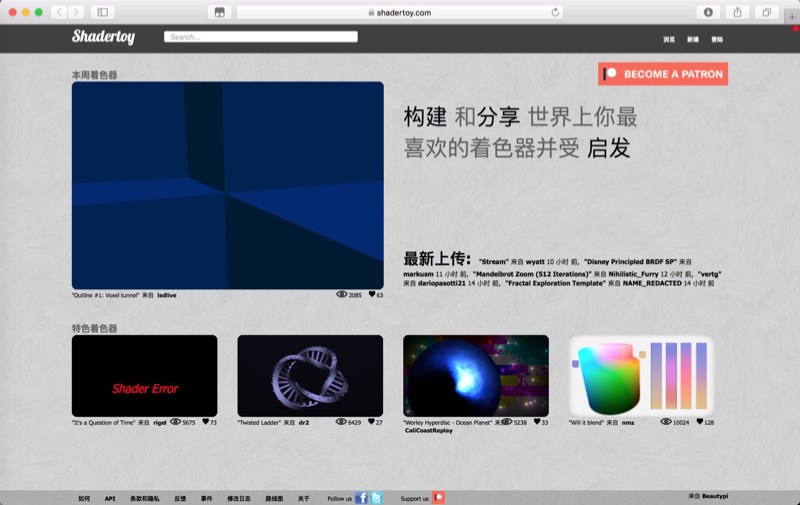Click the Become a Patron button

[663, 74]
